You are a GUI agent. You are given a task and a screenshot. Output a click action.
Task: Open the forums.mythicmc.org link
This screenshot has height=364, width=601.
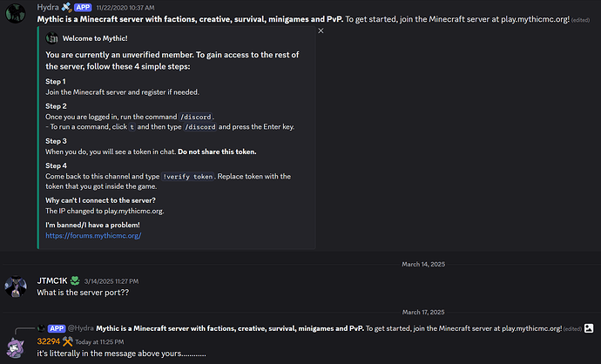coord(93,236)
